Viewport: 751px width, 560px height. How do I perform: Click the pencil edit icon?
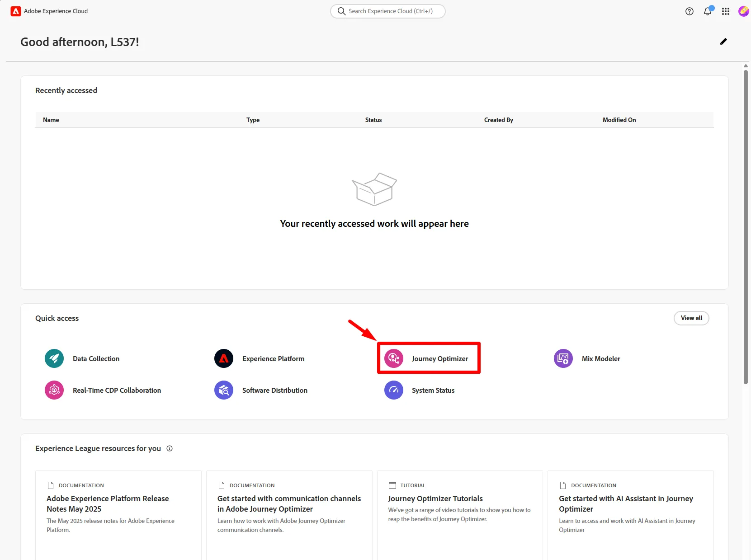point(723,42)
